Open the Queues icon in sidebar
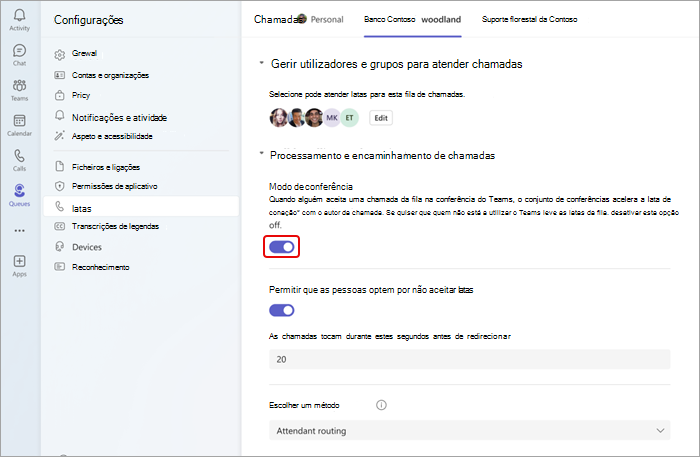 19,191
